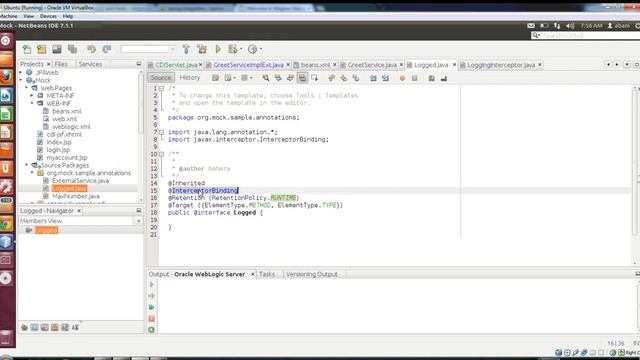Open the beans.xml editor tab
This screenshot has height=360, width=640.
pos(315,65)
